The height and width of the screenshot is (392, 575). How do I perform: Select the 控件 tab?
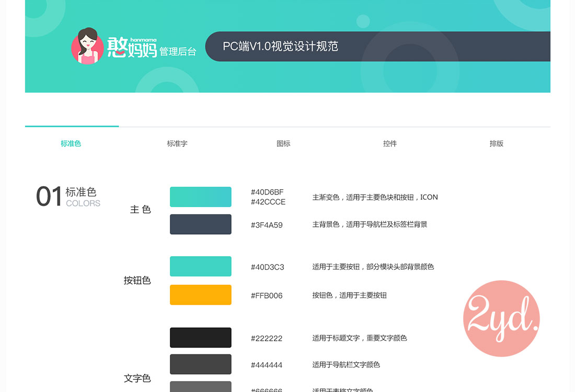pos(390,144)
